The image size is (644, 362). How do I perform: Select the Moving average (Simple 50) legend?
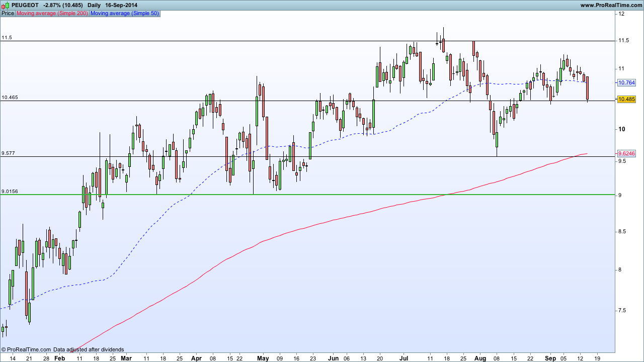coord(124,13)
